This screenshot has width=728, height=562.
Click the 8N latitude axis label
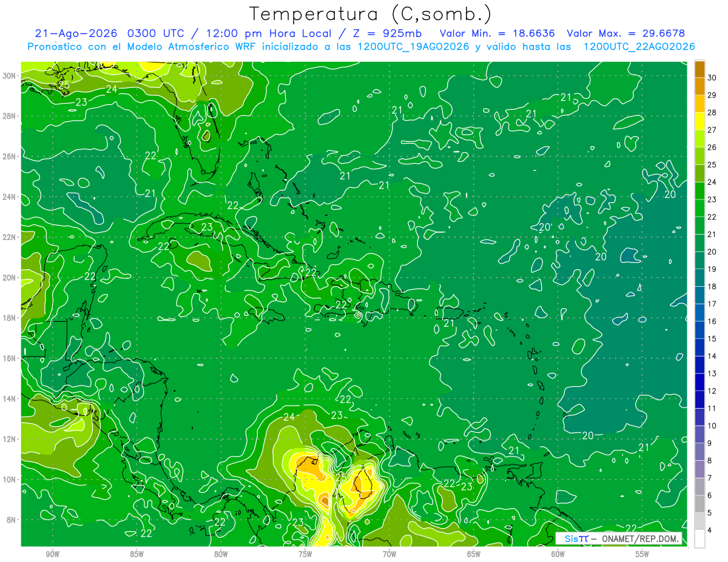tap(12, 520)
